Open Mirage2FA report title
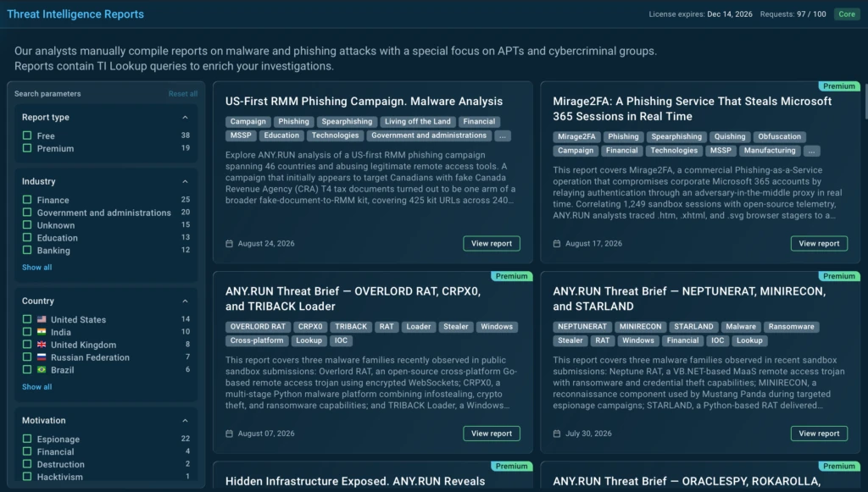868x492 pixels. tap(692, 109)
